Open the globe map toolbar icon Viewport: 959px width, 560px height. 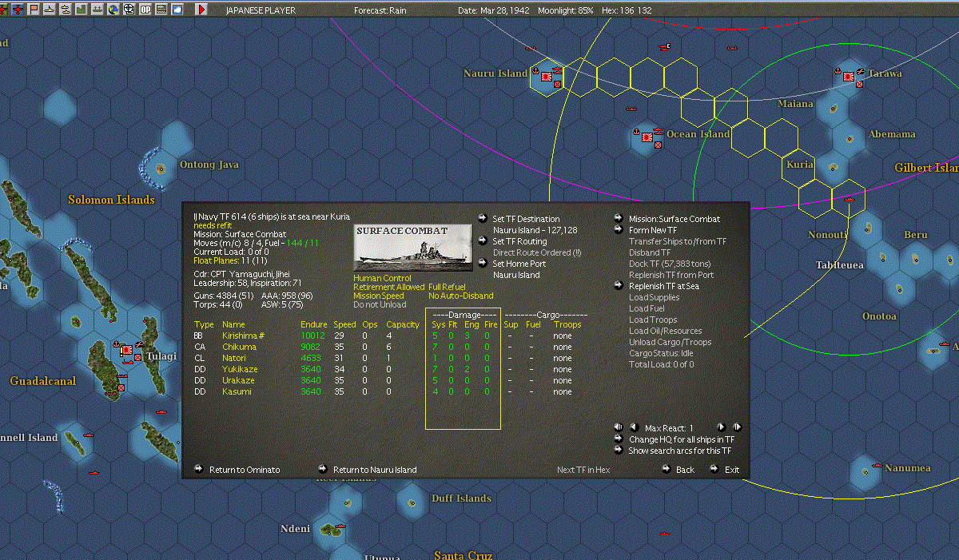(x=113, y=10)
